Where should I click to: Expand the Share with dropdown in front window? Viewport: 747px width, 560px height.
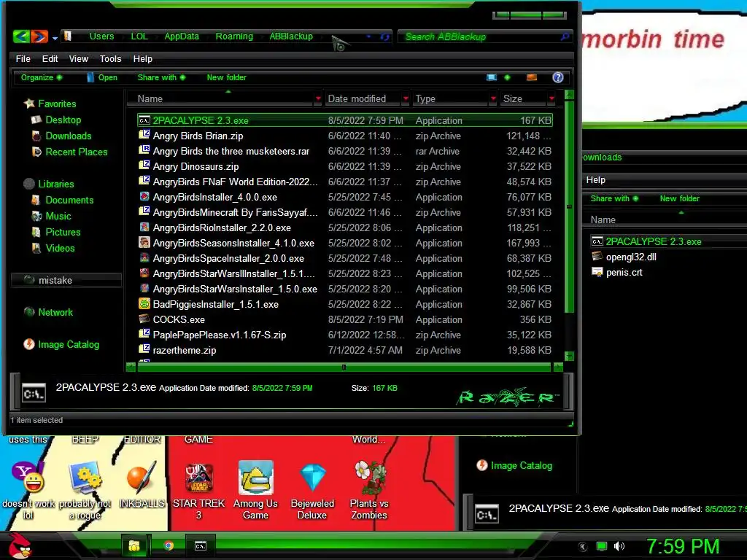161,77
